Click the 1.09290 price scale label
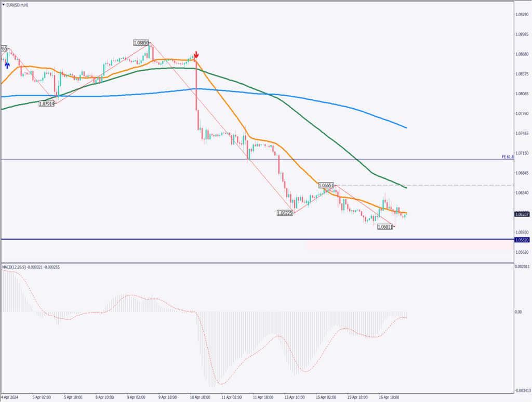This screenshot has width=532, height=402. [x=522, y=15]
